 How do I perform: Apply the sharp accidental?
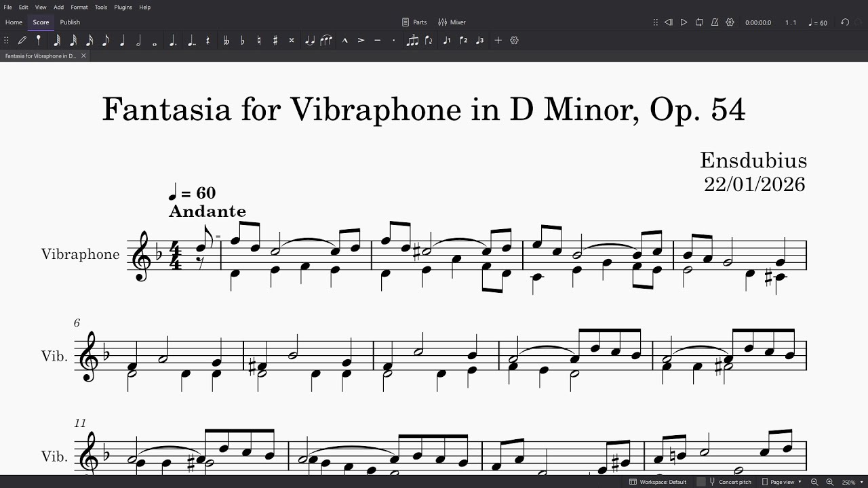275,41
